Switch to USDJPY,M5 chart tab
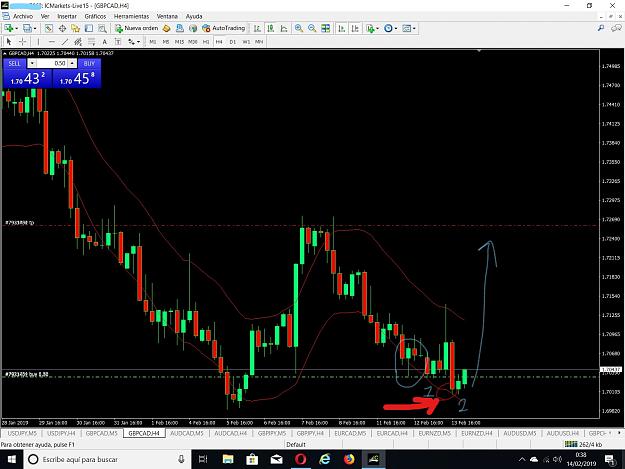Image resolution: width=625 pixels, height=469 pixels. click(22, 433)
